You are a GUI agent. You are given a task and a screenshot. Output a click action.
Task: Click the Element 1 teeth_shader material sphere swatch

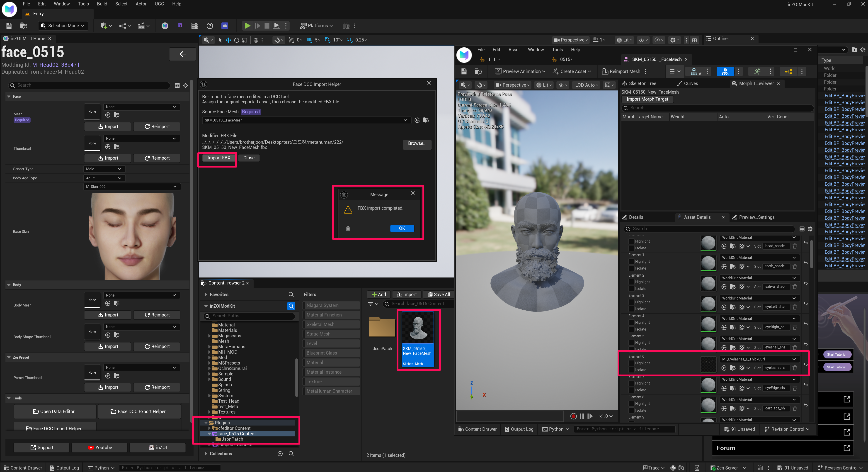708,263
